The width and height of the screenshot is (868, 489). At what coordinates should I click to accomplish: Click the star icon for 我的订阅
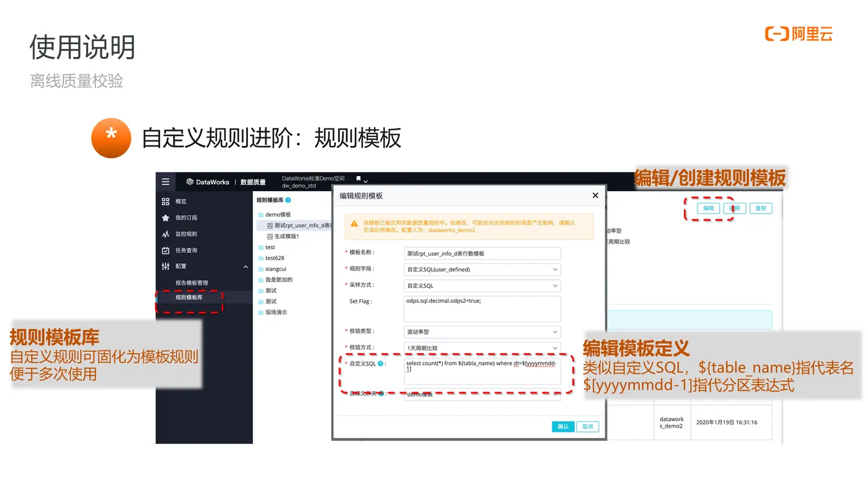(166, 218)
